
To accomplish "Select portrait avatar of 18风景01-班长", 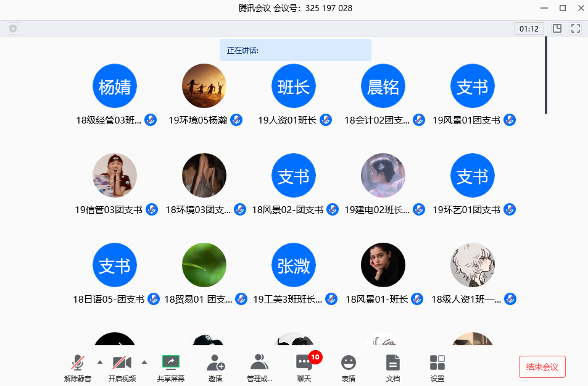I will (383, 265).
